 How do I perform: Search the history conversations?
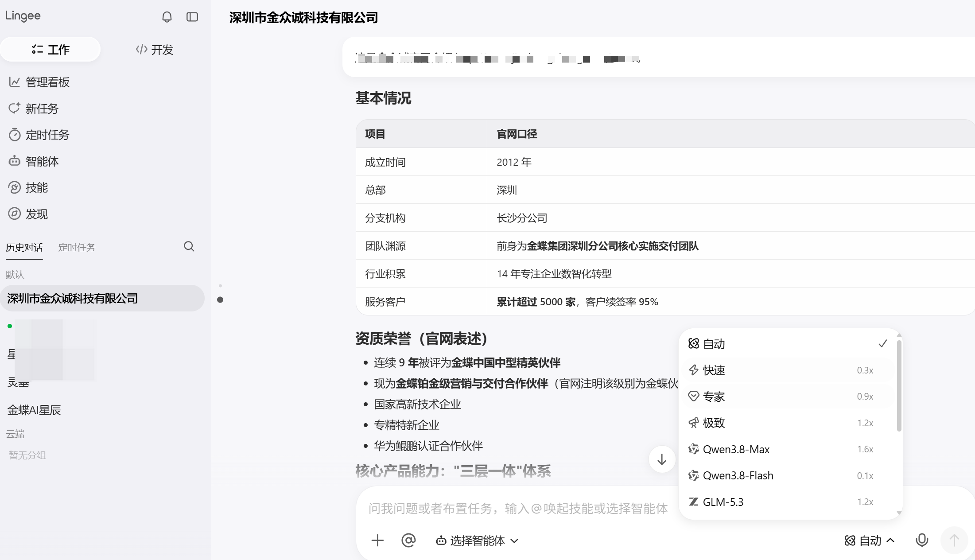189,246
